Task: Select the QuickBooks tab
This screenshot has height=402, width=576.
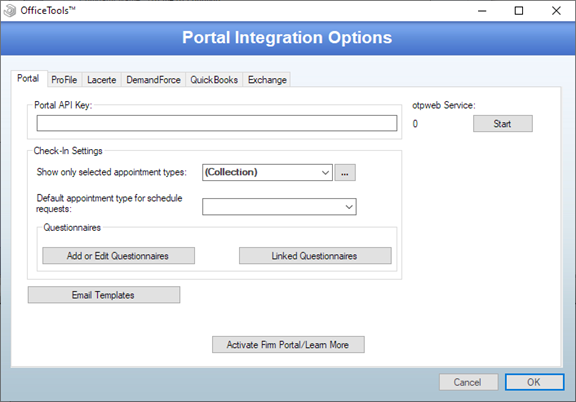Action: pos(214,80)
